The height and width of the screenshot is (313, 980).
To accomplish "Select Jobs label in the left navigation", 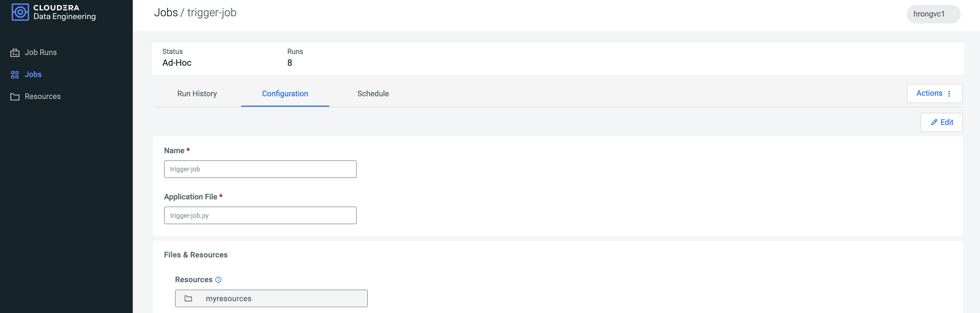I will point(33,74).
